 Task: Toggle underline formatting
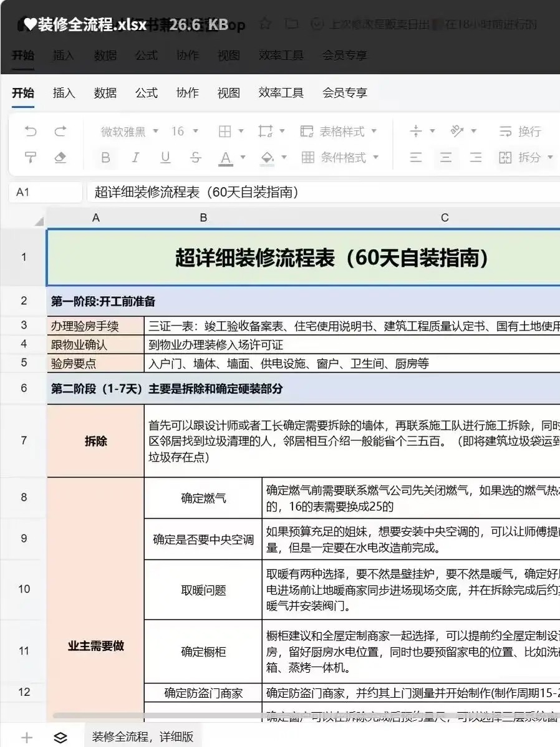pyautogui.click(x=165, y=157)
